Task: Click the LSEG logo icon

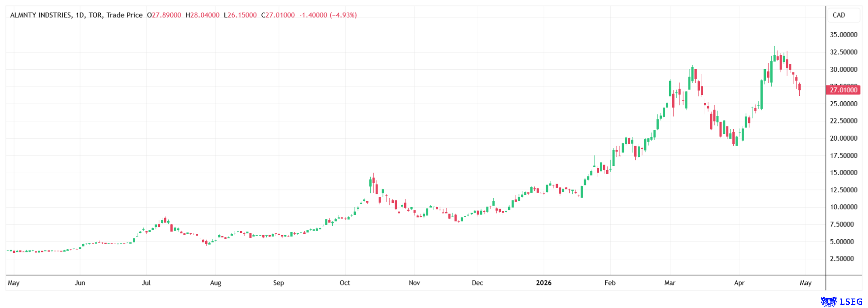Action: click(x=828, y=301)
